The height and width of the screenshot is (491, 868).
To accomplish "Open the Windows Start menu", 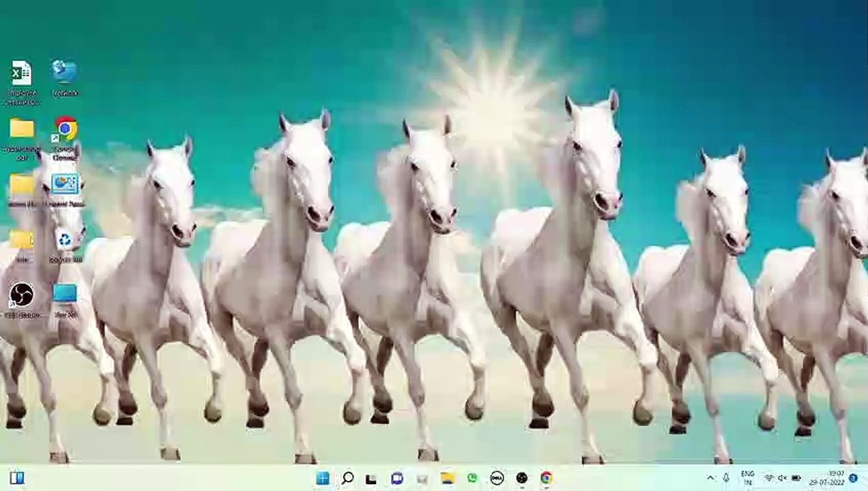I will click(x=323, y=478).
